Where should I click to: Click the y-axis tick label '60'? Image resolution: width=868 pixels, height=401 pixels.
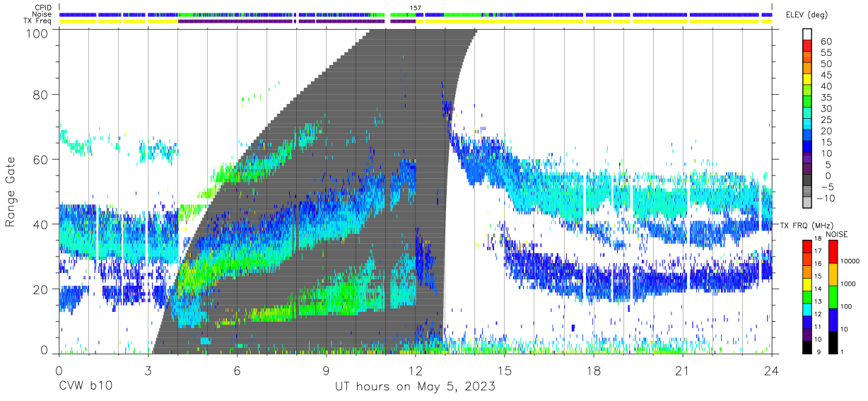coord(42,159)
